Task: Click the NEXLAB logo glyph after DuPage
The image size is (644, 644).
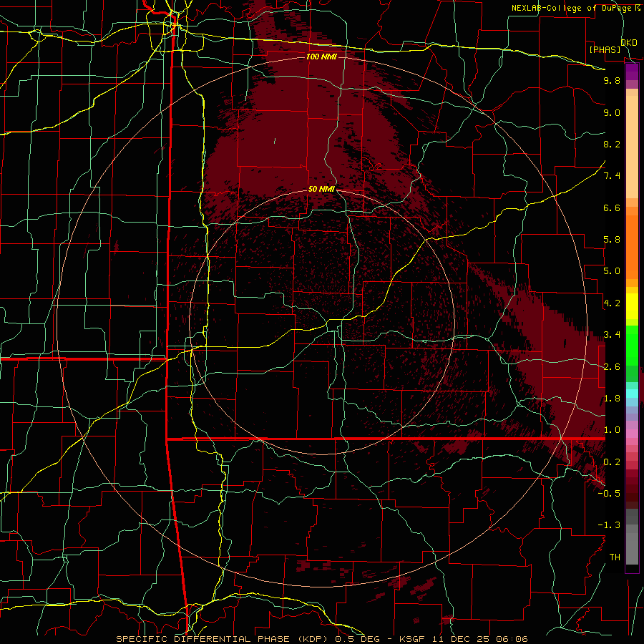Action: point(637,8)
